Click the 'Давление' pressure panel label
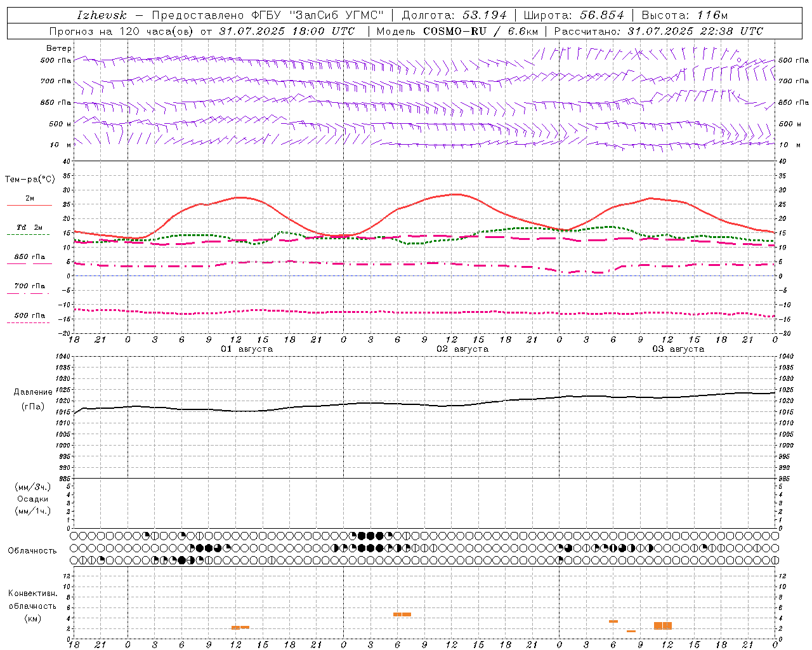The image size is (812, 650). pyautogui.click(x=33, y=392)
